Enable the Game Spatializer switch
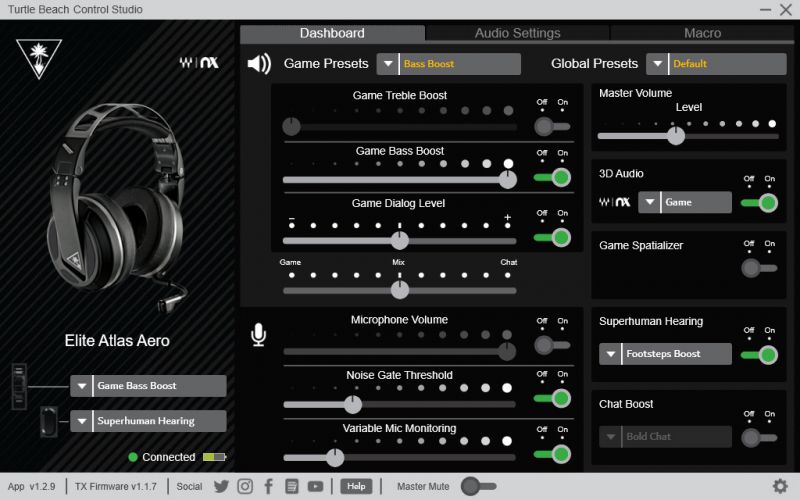 pos(759,268)
